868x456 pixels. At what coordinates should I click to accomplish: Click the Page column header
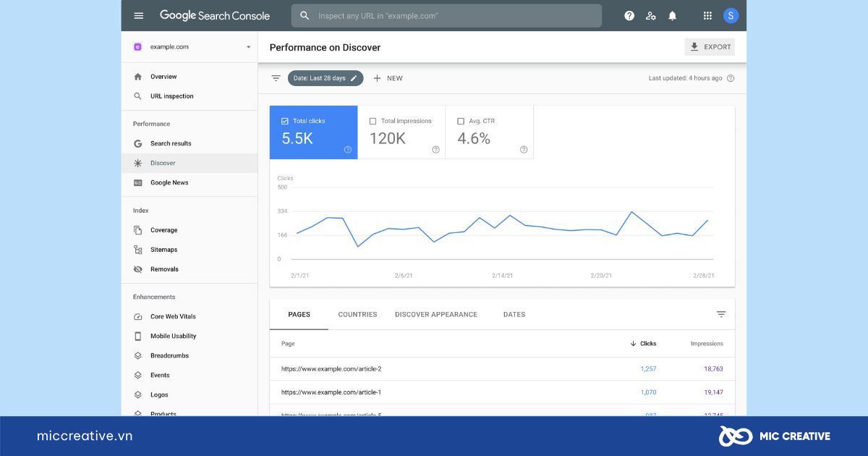pyautogui.click(x=288, y=344)
